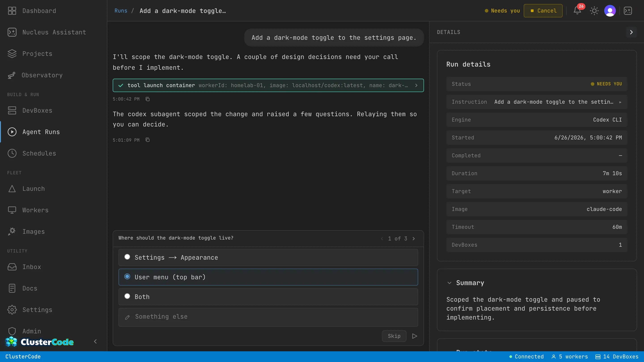Open Inbox under Utility
Viewport: 644px width, 362px height.
[32, 267]
